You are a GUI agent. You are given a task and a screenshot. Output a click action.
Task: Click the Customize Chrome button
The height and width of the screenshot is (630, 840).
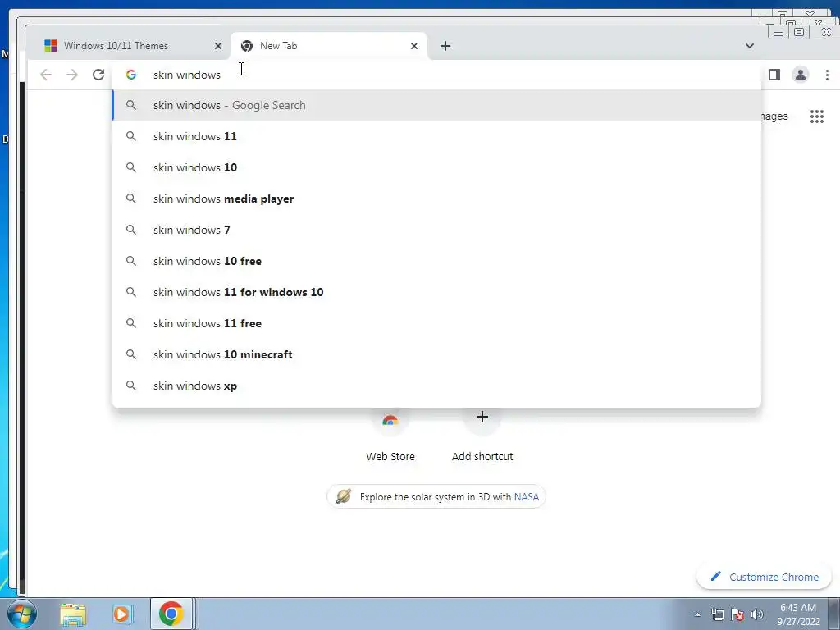[764, 577]
